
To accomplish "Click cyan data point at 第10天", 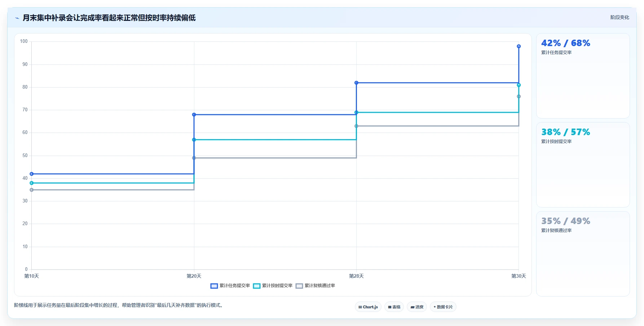I will 32,183.
